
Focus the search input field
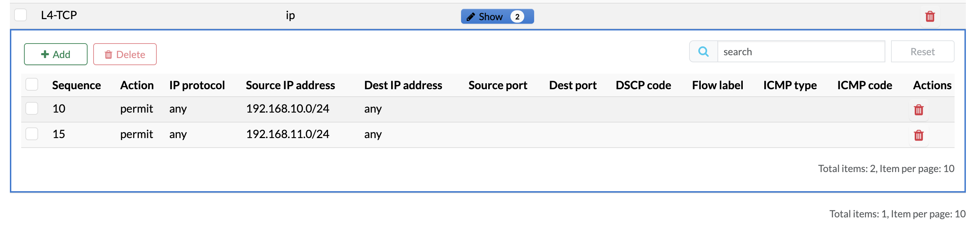(x=801, y=51)
